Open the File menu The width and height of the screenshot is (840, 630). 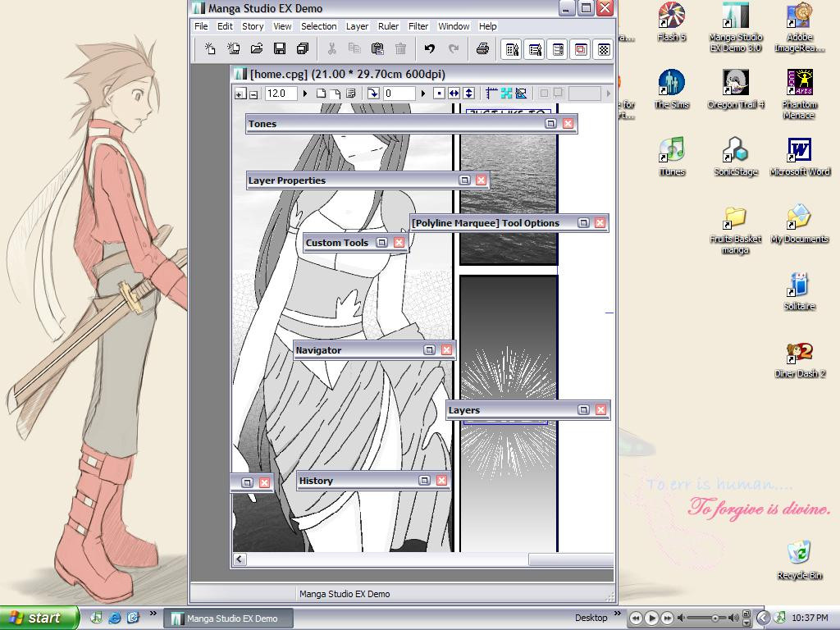[201, 26]
